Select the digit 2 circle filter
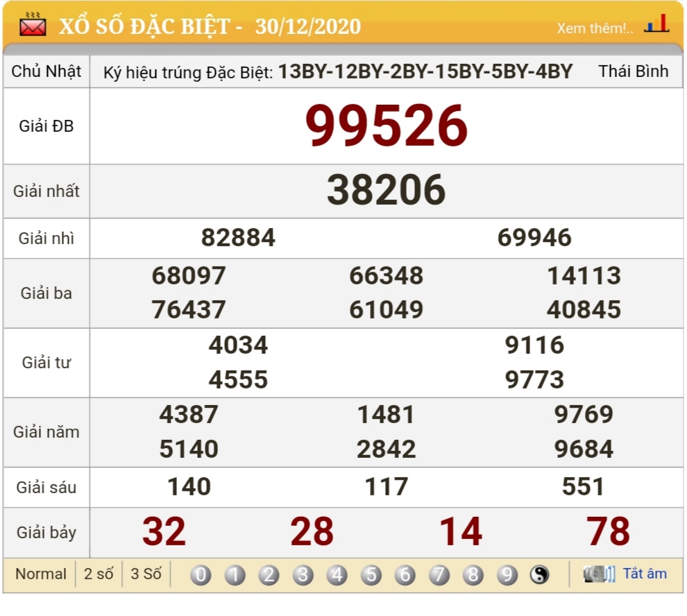Screen dimensions: 687x616 point(269,574)
